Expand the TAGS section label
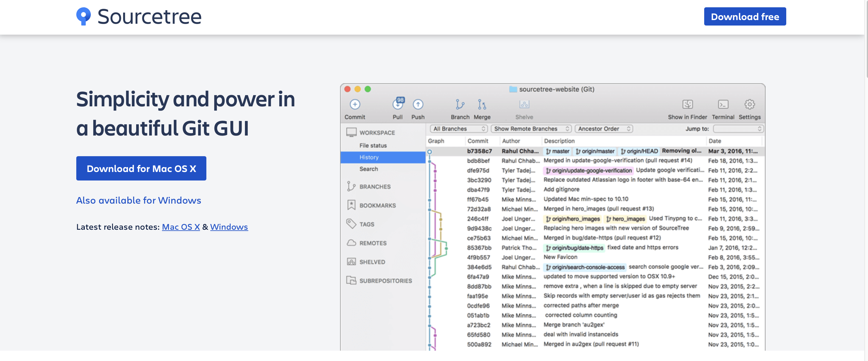This screenshot has height=361, width=868. coord(367,224)
